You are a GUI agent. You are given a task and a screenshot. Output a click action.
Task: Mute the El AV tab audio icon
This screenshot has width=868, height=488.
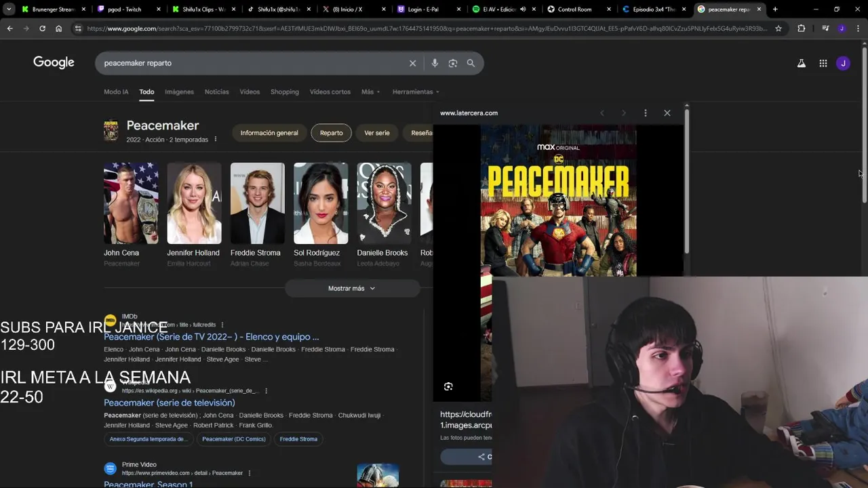point(523,9)
